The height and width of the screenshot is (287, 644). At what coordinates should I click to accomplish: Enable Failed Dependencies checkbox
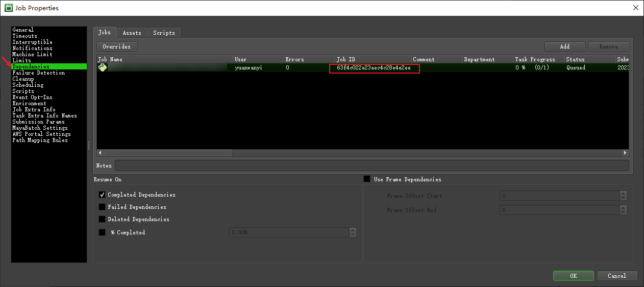102,207
